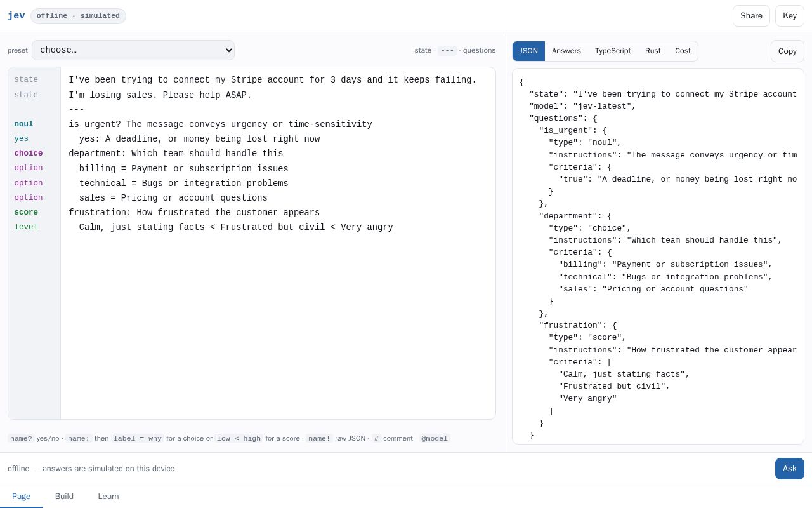Switch to the Answers tab
The width and height of the screenshot is (812, 508).
[566, 51]
